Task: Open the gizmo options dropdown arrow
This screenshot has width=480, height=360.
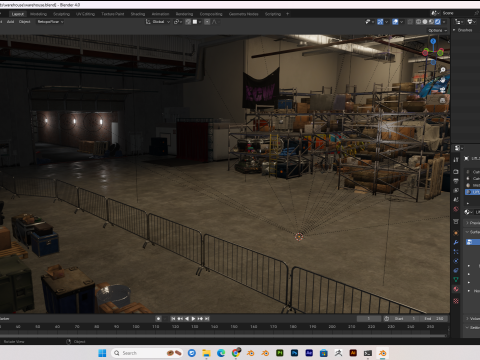Action: 387,22
